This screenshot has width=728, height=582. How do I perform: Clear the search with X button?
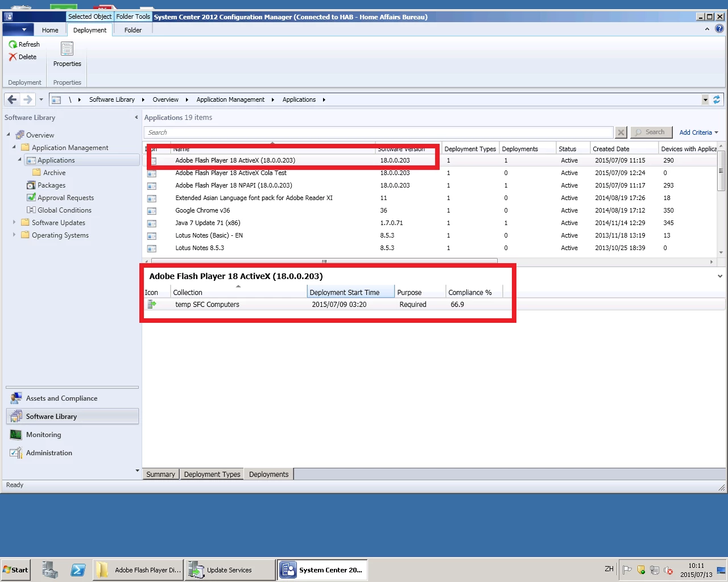[x=621, y=132]
